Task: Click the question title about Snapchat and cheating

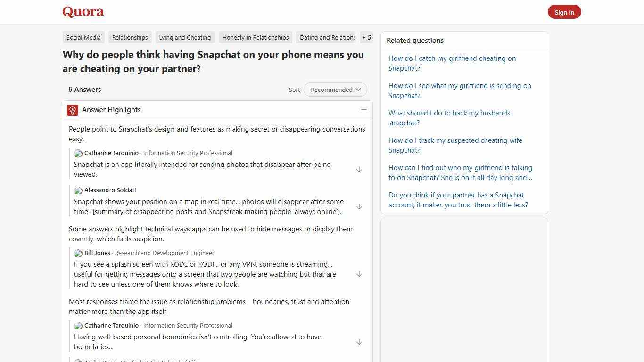Action: tap(213, 61)
